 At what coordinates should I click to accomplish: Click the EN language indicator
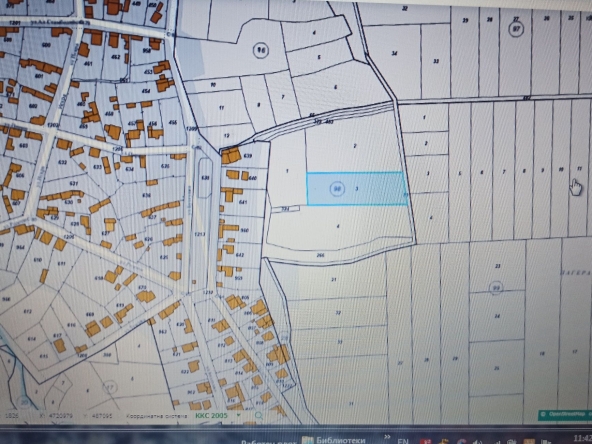point(402,441)
